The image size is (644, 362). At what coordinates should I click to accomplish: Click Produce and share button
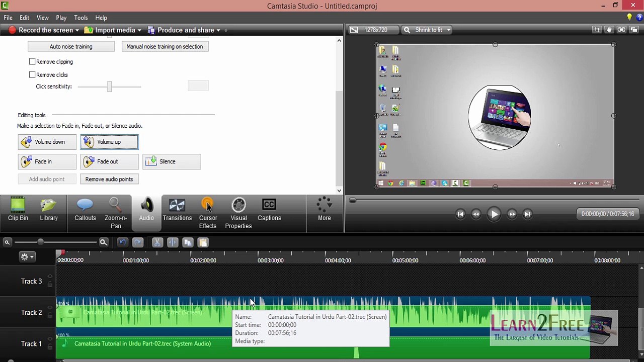coord(181,30)
